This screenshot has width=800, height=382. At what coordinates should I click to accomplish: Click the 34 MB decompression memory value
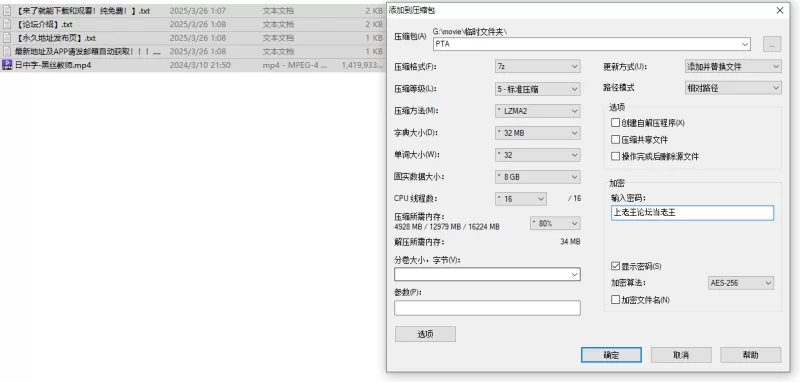coord(570,241)
